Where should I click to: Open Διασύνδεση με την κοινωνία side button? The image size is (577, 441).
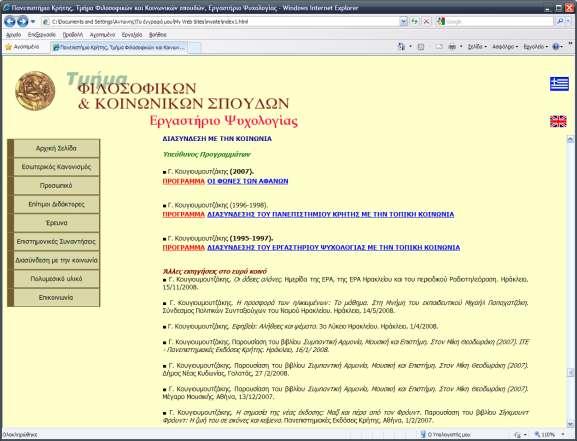coord(56,260)
